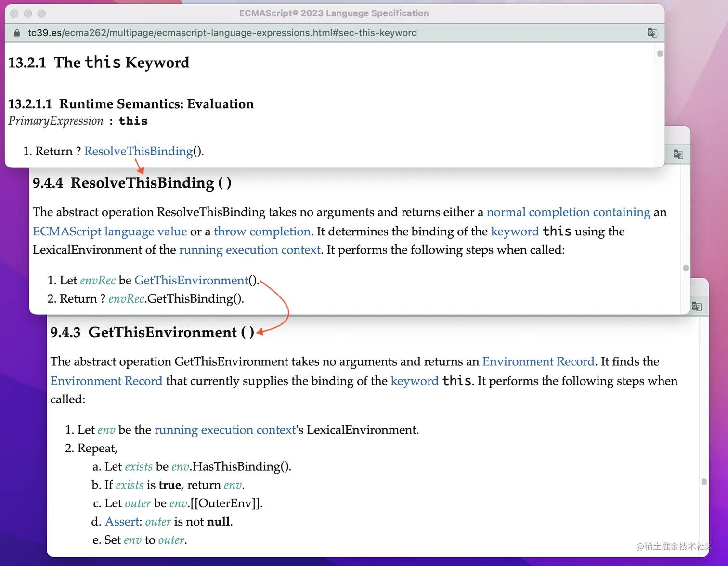Click 'Environment Record' link before 'that currently supplies'

[x=106, y=381]
